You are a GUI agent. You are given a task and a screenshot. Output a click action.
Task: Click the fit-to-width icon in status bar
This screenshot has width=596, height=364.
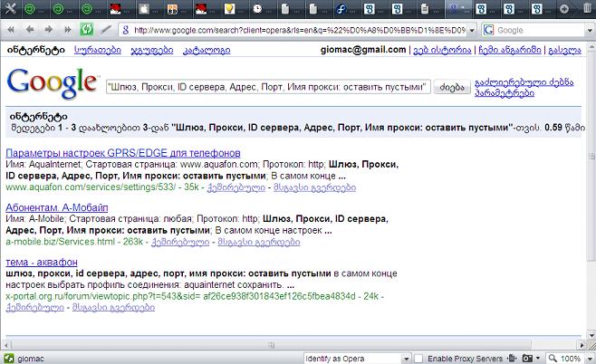pos(512,358)
